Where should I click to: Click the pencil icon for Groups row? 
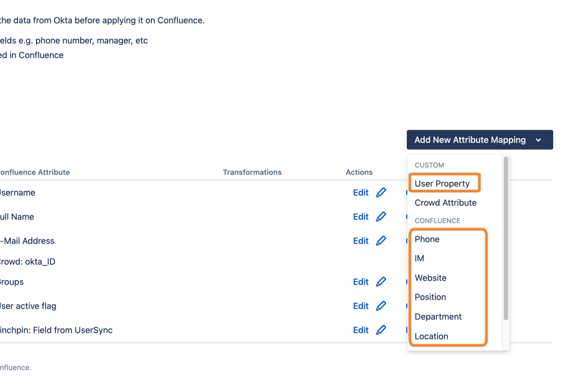click(x=381, y=282)
